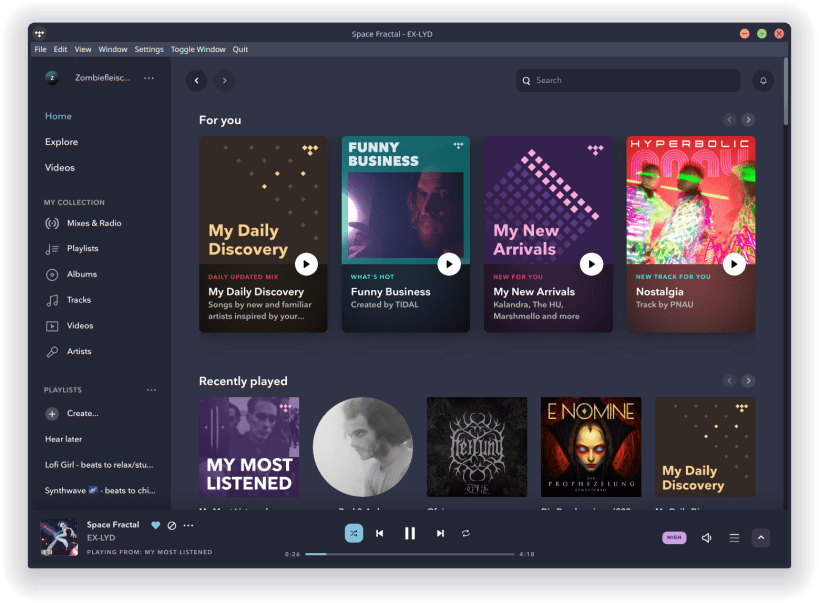Open the profile options three-dot menu
Viewport: 819px width, 603px height.
click(149, 78)
